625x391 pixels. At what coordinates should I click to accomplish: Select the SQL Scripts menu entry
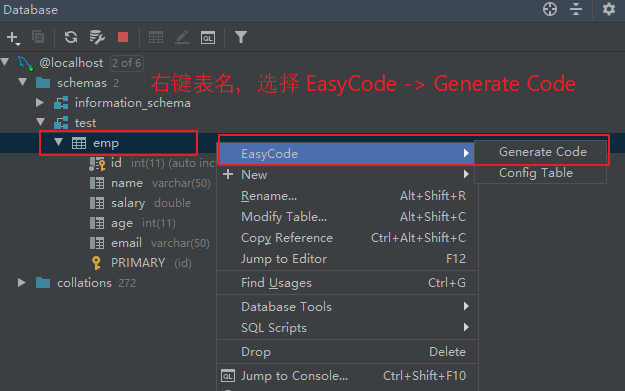[x=347, y=328]
